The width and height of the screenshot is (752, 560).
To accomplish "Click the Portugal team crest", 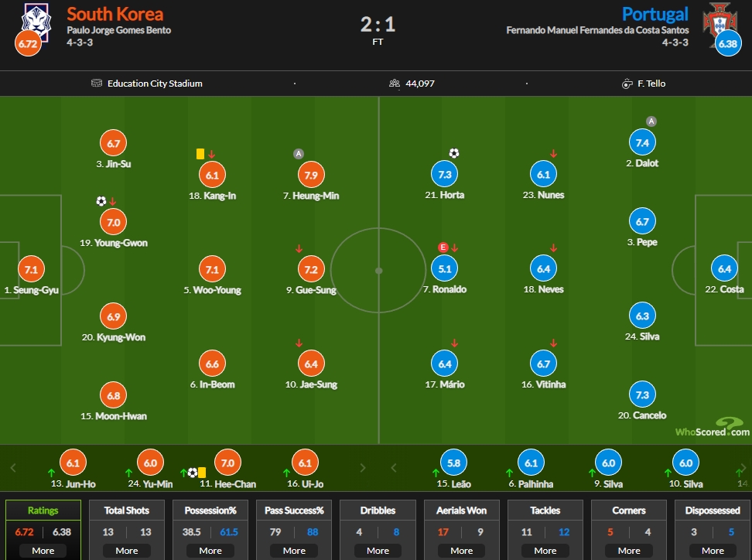I will tap(719, 20).
